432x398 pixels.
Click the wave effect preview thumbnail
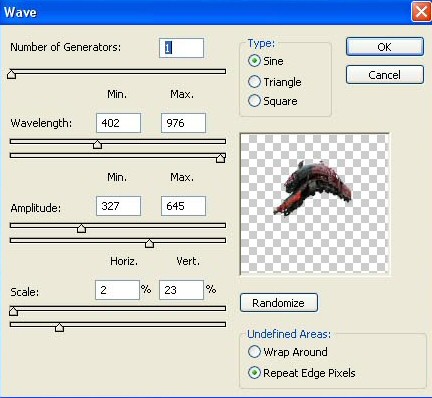click(314, 204)
